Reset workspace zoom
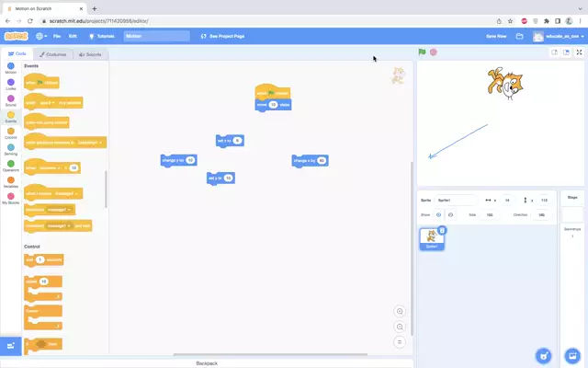 coord(400,342)
